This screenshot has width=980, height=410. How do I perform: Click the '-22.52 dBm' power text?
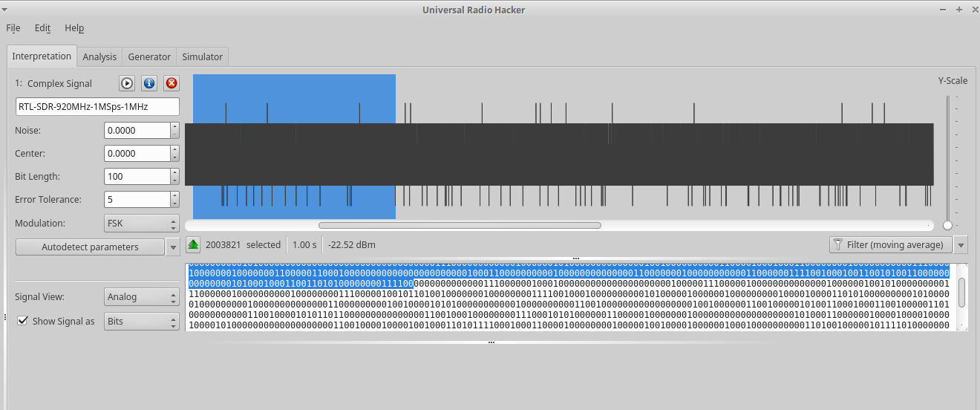pos(352,244)
